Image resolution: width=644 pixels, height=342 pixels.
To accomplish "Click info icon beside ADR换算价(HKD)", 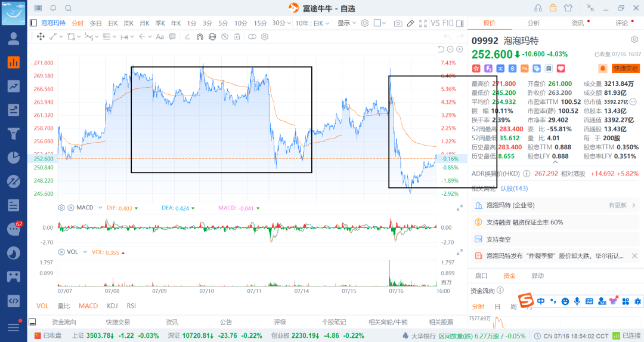I will point(527,174).
